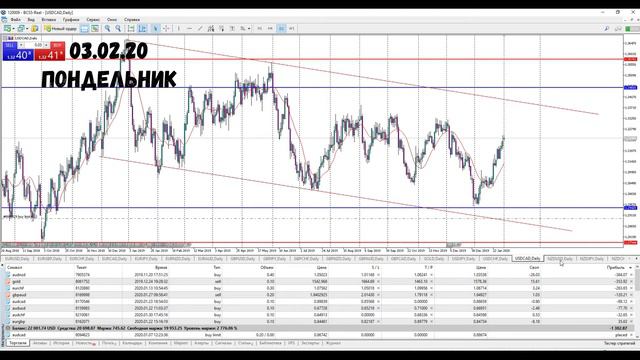Sort orders by Время column header

pos(161,267)
